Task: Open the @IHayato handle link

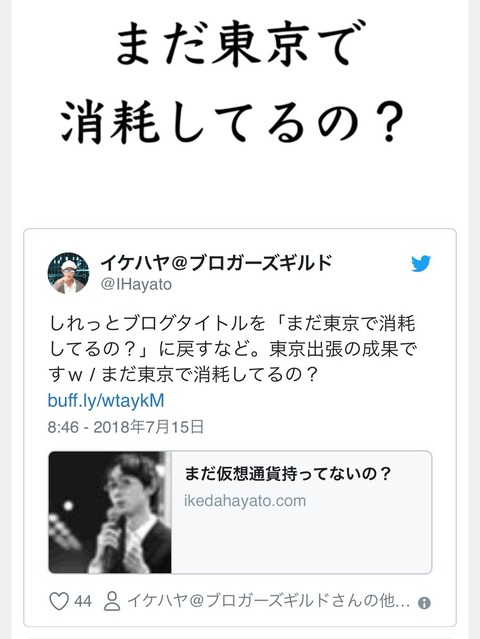Action: (136, 284)
